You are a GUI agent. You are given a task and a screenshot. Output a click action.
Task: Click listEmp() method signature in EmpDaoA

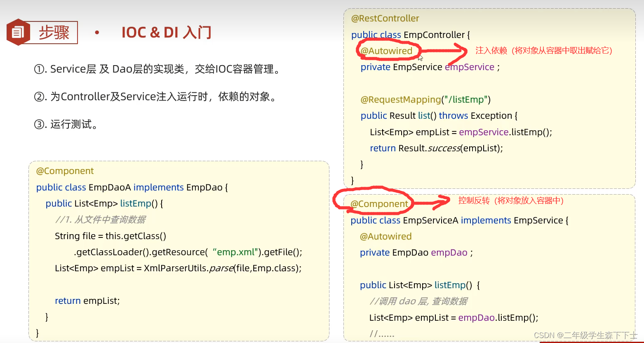tap(104, 204)
